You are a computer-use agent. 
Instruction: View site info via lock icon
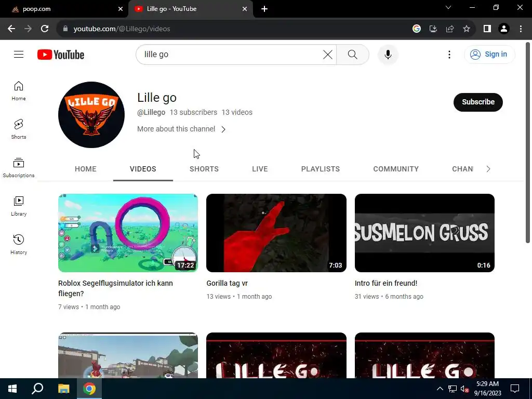pyautogui.click(x=65, y=29)
